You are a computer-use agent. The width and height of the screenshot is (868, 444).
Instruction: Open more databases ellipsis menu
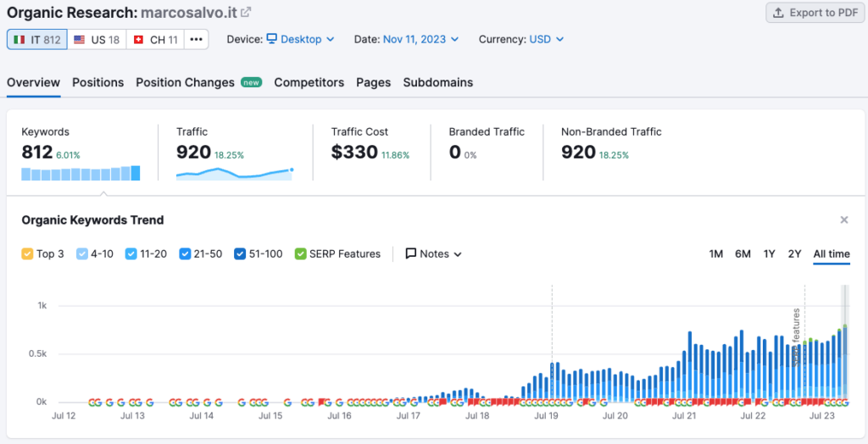tap(196, 39)
